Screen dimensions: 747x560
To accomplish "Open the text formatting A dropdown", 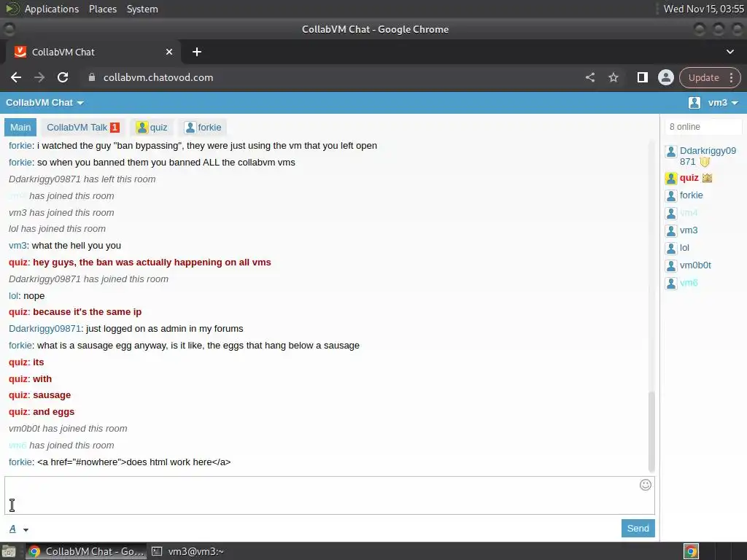I will pos(18,529).
